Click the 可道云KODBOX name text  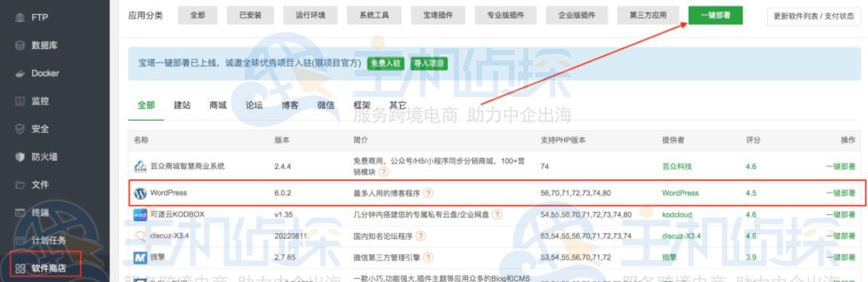click(178, 214)
